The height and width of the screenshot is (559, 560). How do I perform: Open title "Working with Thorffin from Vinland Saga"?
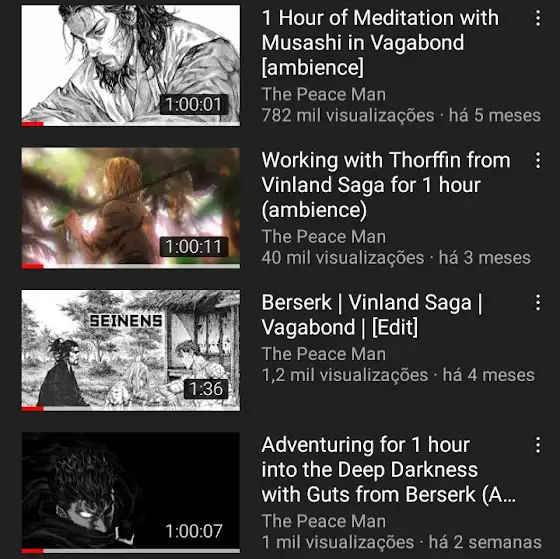click(x=386, y=185)
